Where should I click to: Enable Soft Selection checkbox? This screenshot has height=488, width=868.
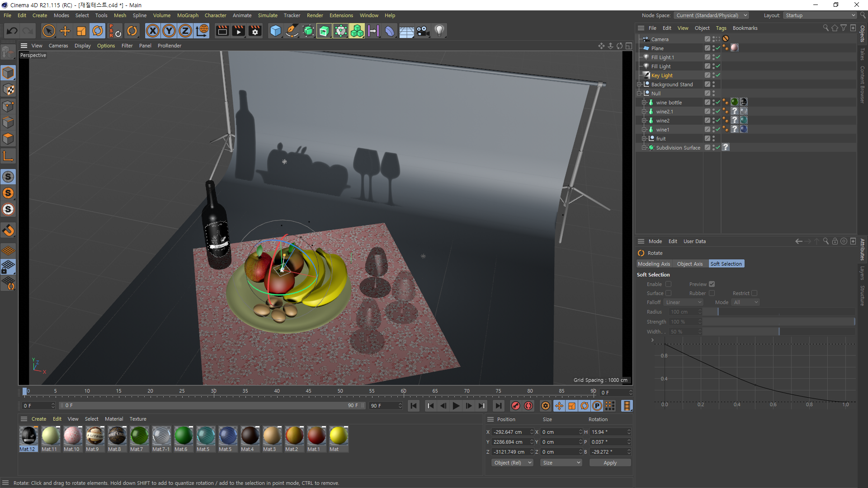pyautogui.click(x=668, y=284)
